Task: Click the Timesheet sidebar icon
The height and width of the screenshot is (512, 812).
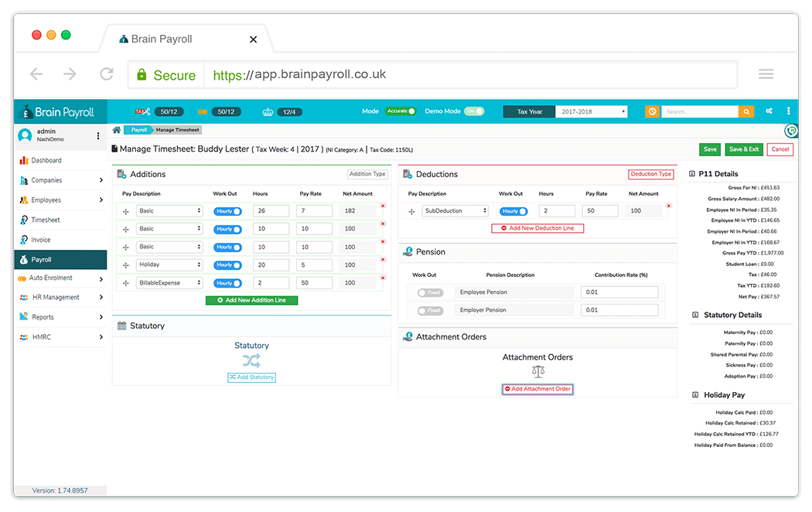Action: 24,220
